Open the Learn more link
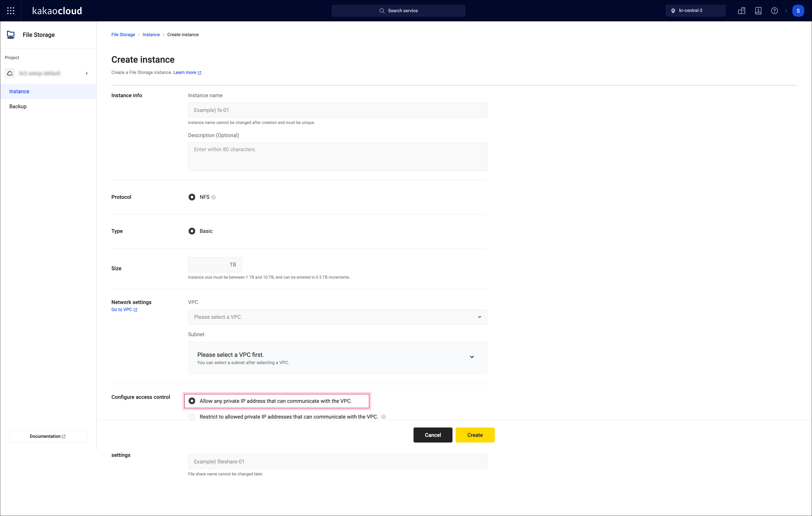Screen dimensions: 812x516 187,72
